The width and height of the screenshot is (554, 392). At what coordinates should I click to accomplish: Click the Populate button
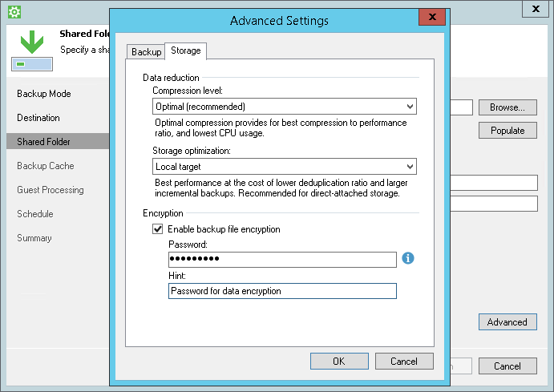tap(507, 131)
